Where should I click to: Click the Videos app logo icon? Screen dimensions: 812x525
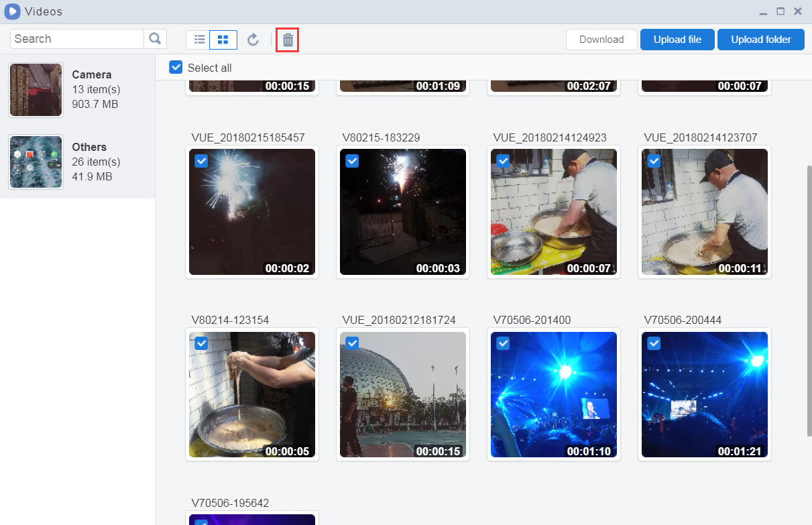12,11
